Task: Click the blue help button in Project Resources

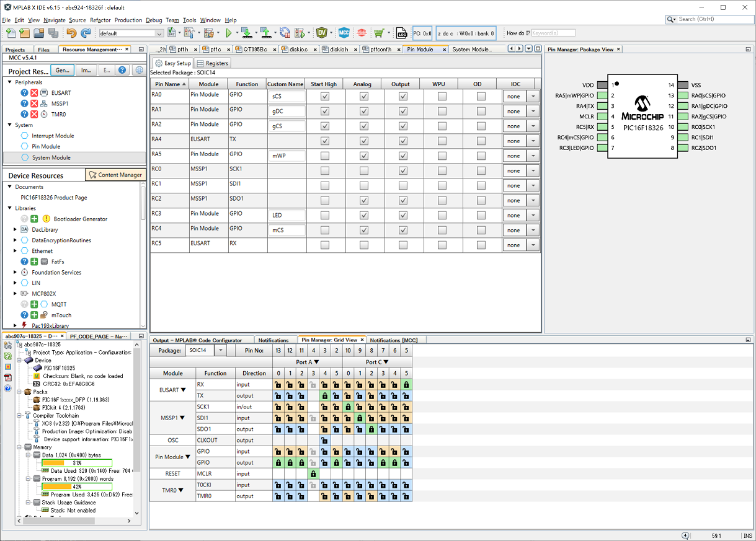Action: click(x=122, y=71)
